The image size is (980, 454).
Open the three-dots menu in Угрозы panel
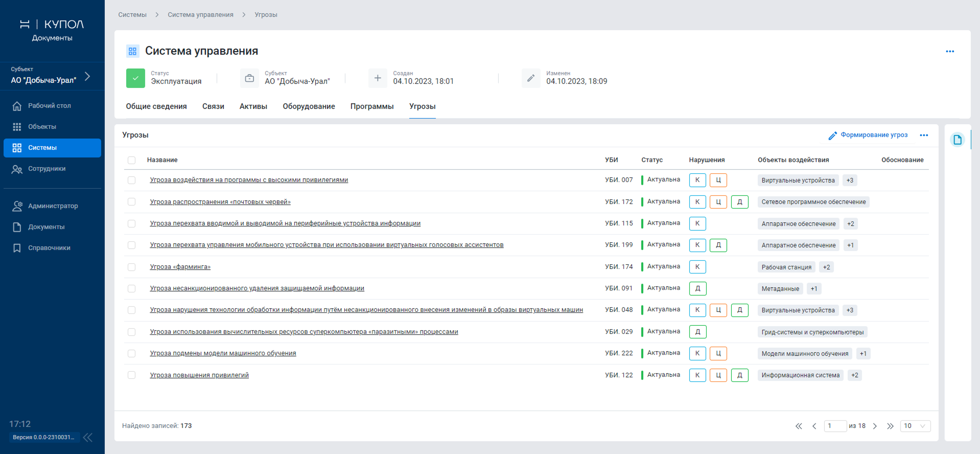[x=924, y=135]
